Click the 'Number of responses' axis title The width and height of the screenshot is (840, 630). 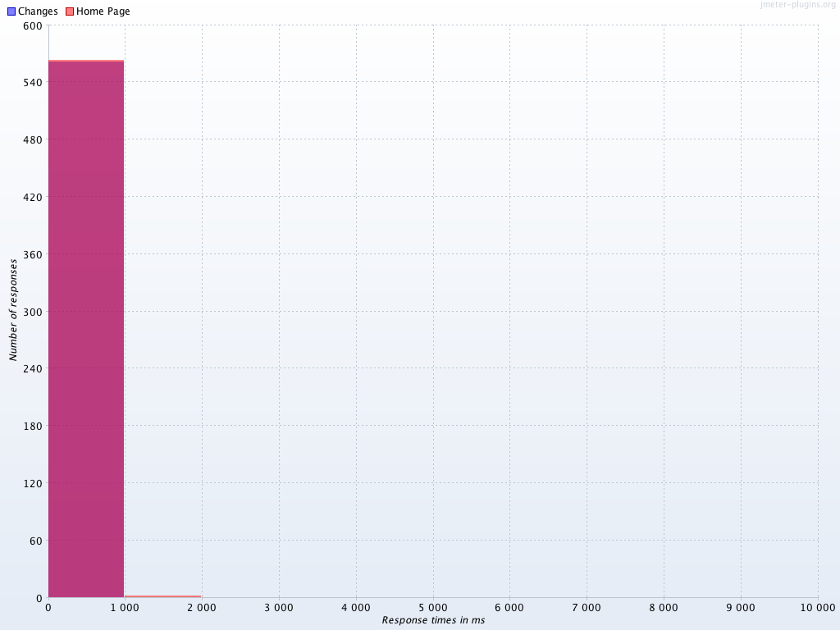point(13,310)
